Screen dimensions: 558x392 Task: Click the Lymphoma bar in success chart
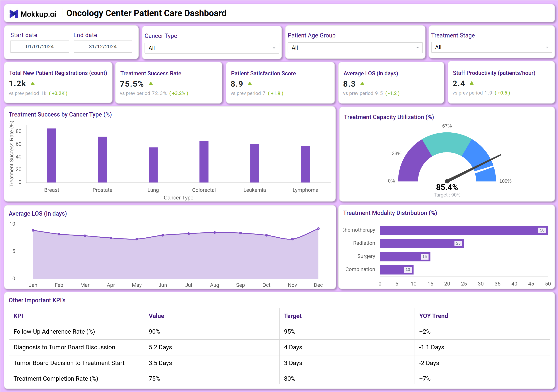(x=306, y=164)
